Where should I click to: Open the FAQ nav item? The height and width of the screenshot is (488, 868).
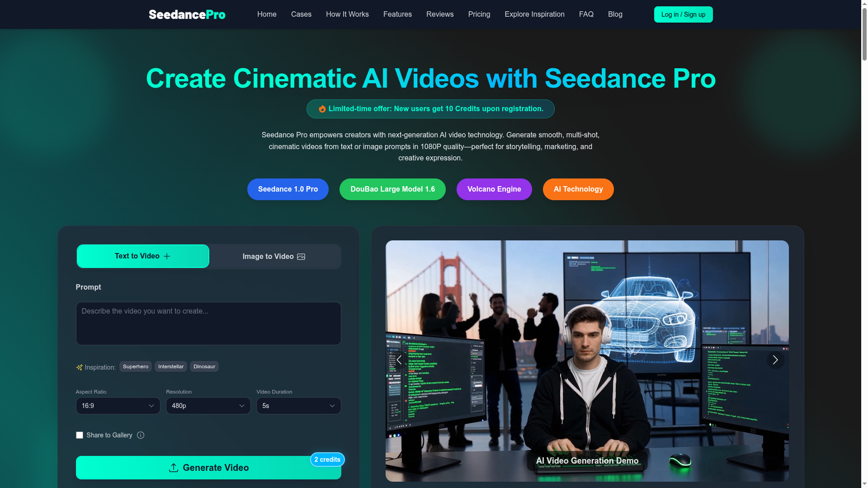(586, 14)
